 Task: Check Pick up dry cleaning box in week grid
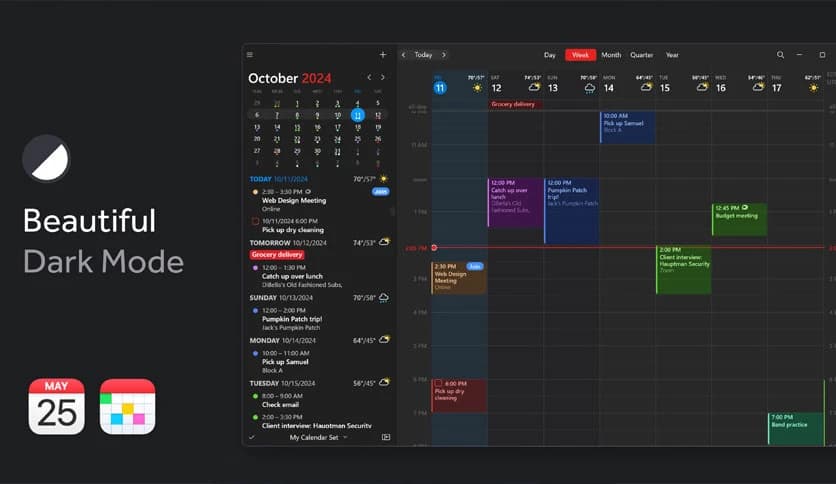pyautogui.click(x=438, y=383)
